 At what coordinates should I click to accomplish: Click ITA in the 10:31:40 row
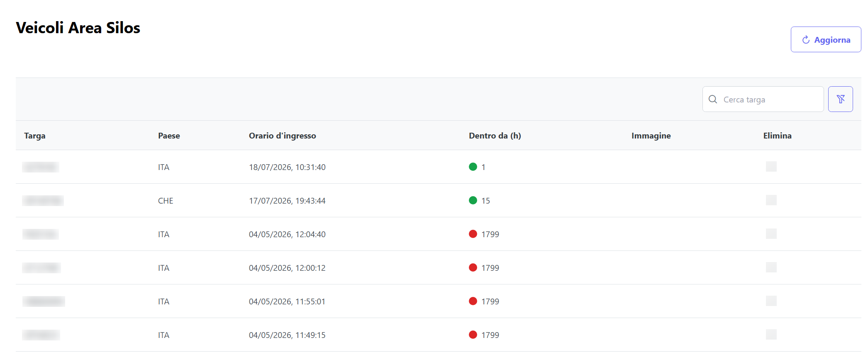(x=163, y=167)
